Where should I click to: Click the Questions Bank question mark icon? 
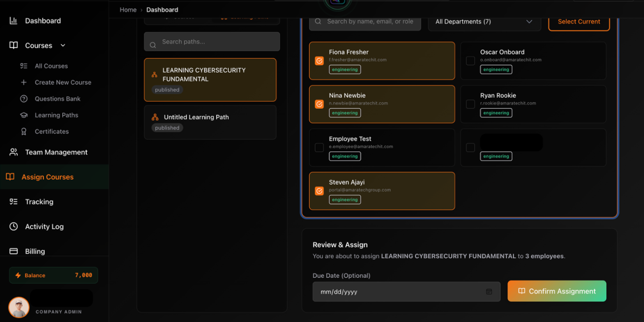point(24,99)
